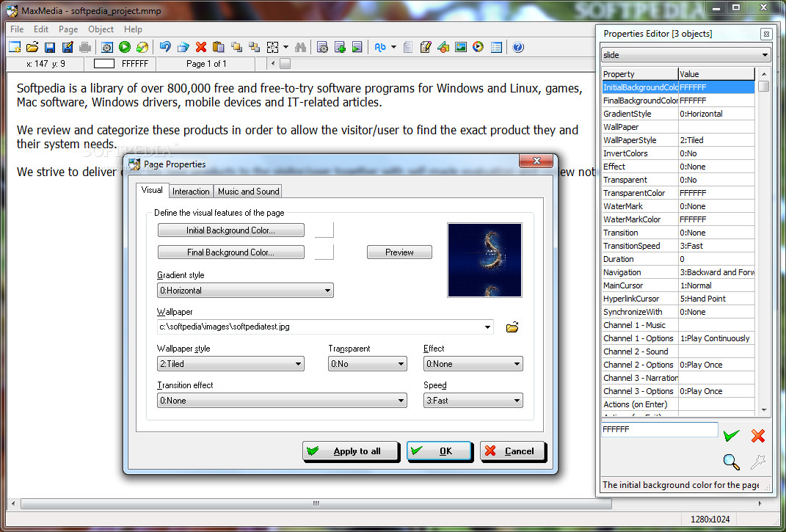Click the Copy icon next to Undo
The image size is (786, 532).
(x=183, y=47)
